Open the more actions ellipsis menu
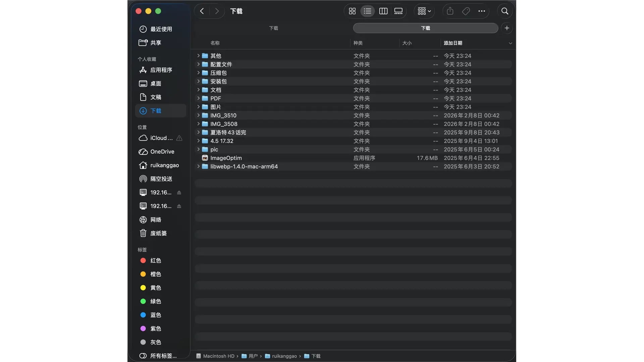 pos(482,11)
